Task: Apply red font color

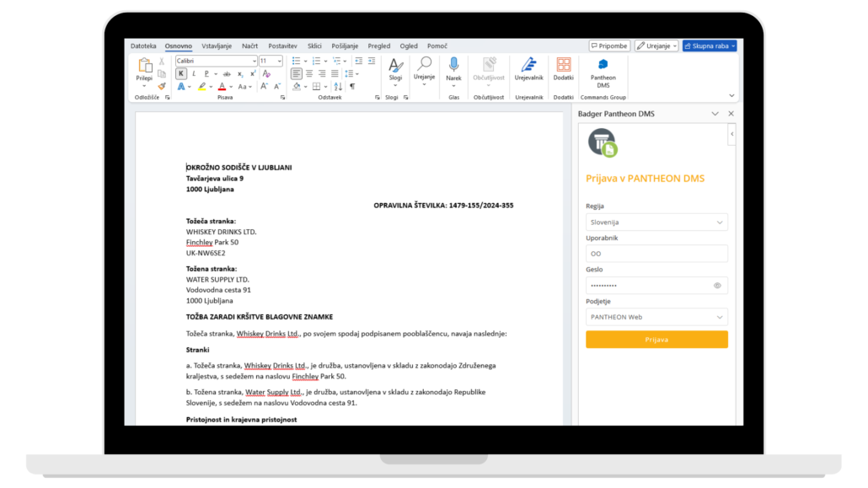Action: 222,87
